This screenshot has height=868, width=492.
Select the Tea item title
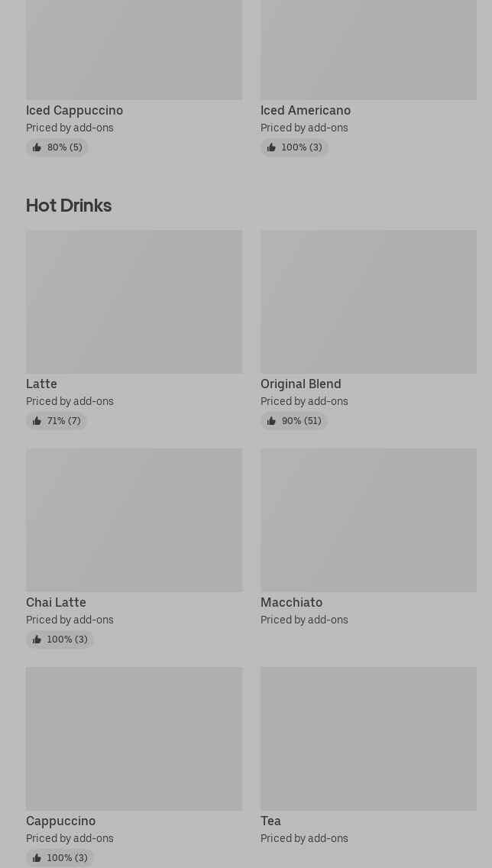point(270,821)
